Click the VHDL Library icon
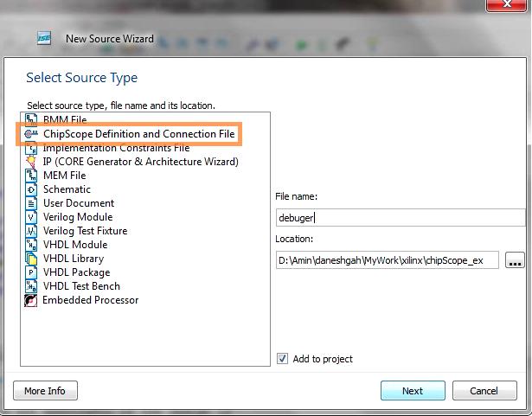The height and width of the screenshot is (416, 532). pos(31,259)
